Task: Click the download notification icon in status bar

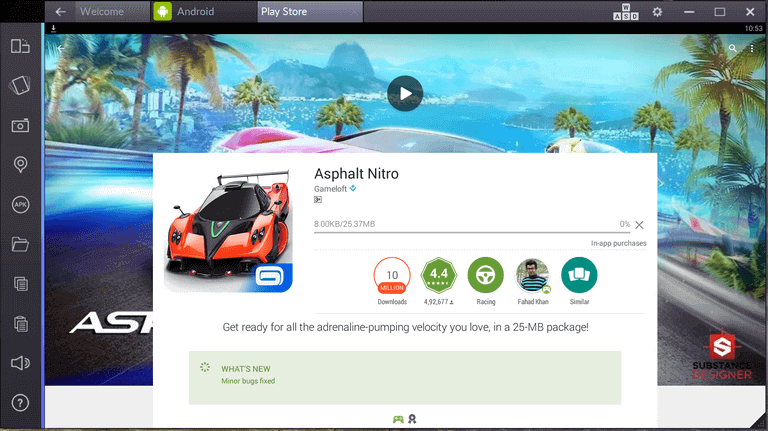Action: (x=53, y=28)
